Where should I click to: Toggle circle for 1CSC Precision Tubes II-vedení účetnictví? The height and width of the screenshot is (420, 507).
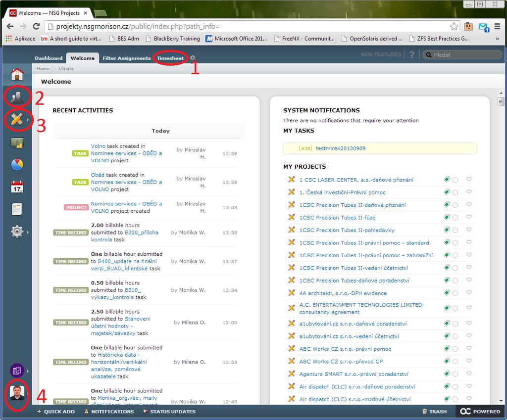pos(456,268)
